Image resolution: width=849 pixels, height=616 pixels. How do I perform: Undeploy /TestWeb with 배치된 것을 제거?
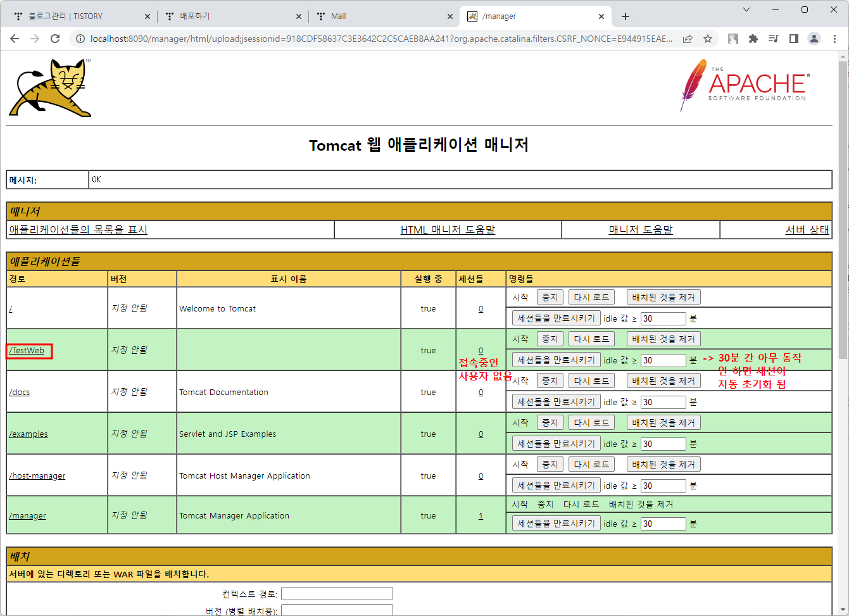click(663, 339)
